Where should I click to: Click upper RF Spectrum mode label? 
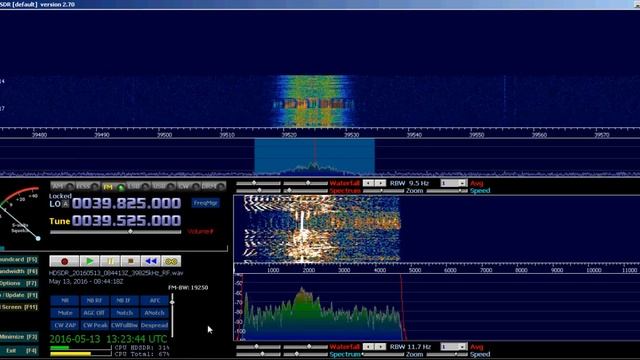[x=345, y=191]
